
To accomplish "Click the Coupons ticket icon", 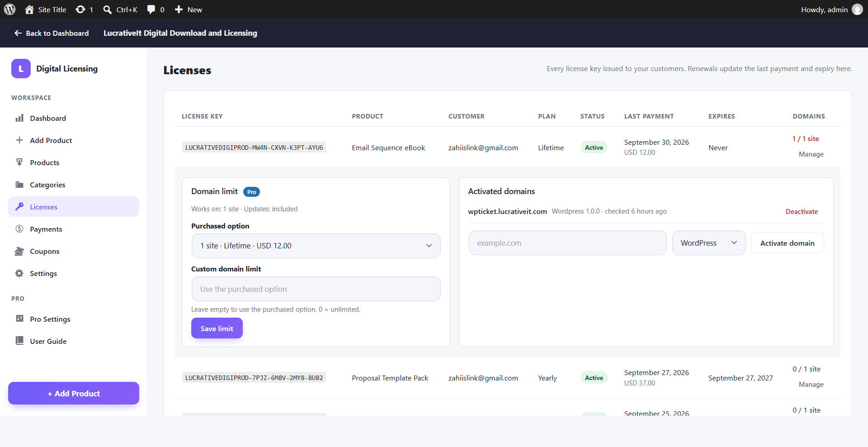I will coord(19,251).
